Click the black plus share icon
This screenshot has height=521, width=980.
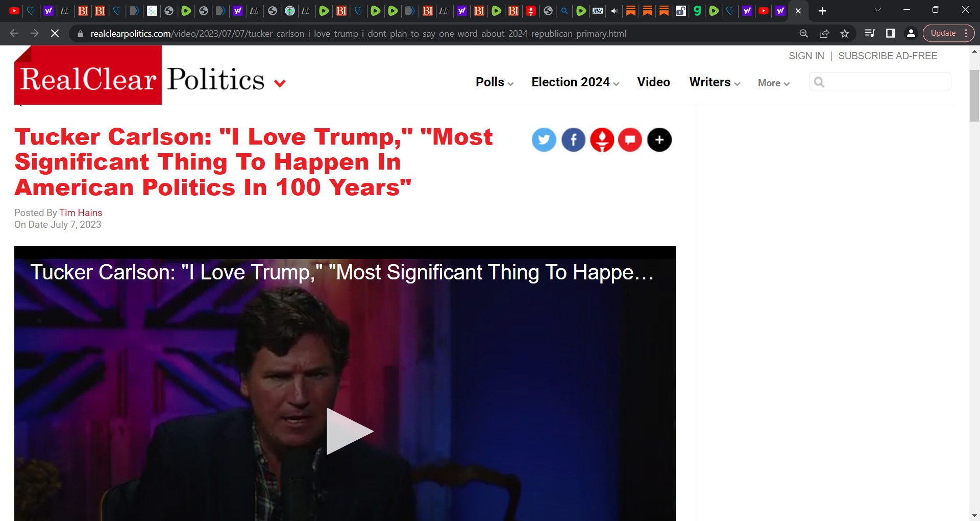[x=659, y=139]
